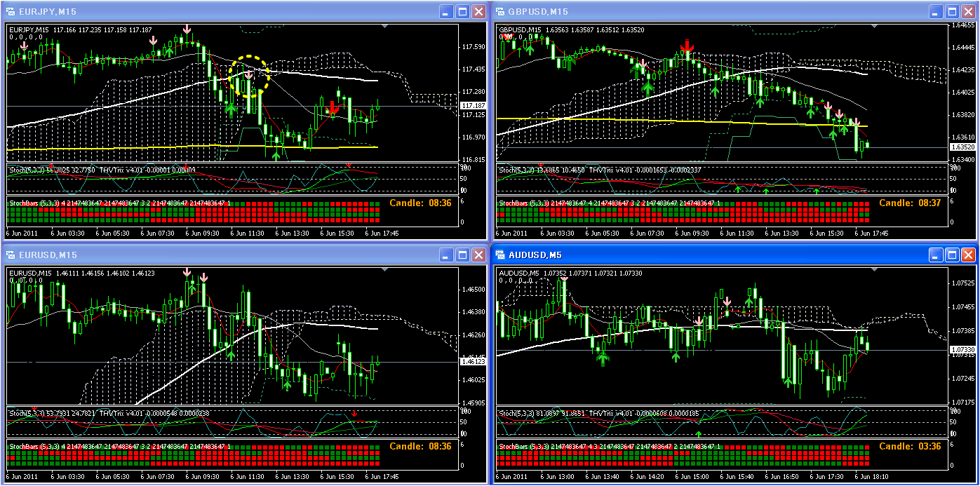The height and width of the screenshot is (486, 980).
Task: Close the EURJPY,M15 chart window
Action: click(478, 11)
